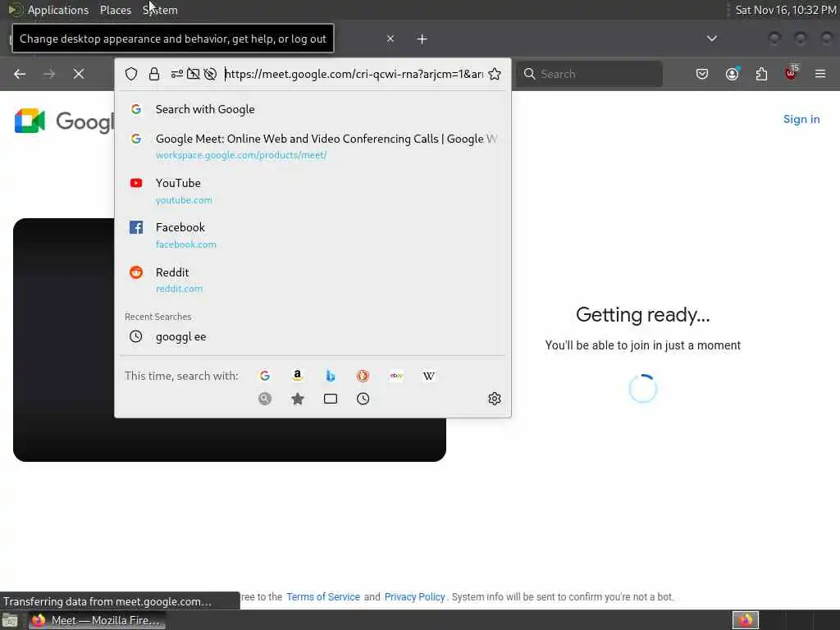This screenshot has width=840, height=630.
Task: Search this time with Wikipedia
Action: [x=428, y=376]
